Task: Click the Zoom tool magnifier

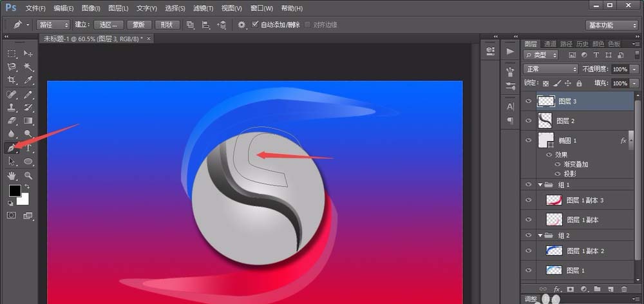Action: pyautogui.click(x=28, y=175)
